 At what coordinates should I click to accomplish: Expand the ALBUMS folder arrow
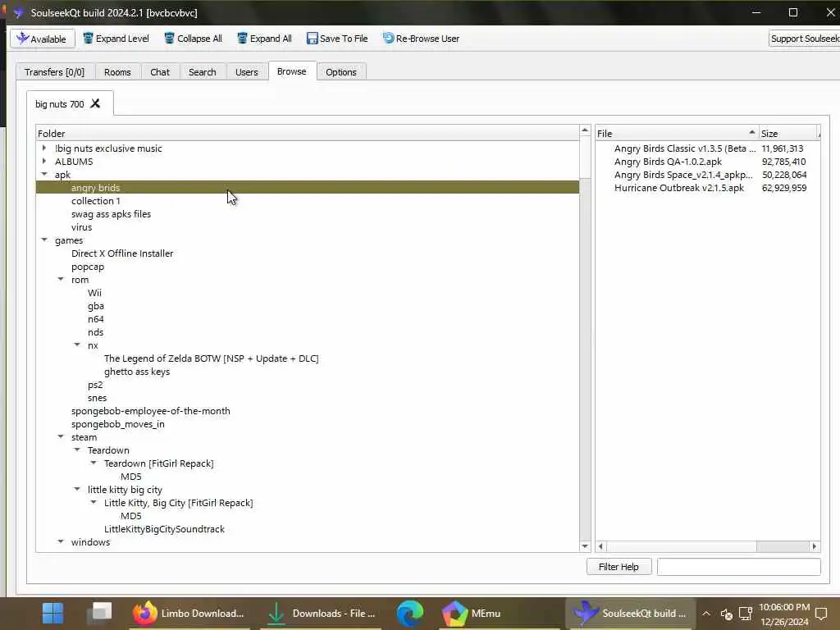click(44, 161)
